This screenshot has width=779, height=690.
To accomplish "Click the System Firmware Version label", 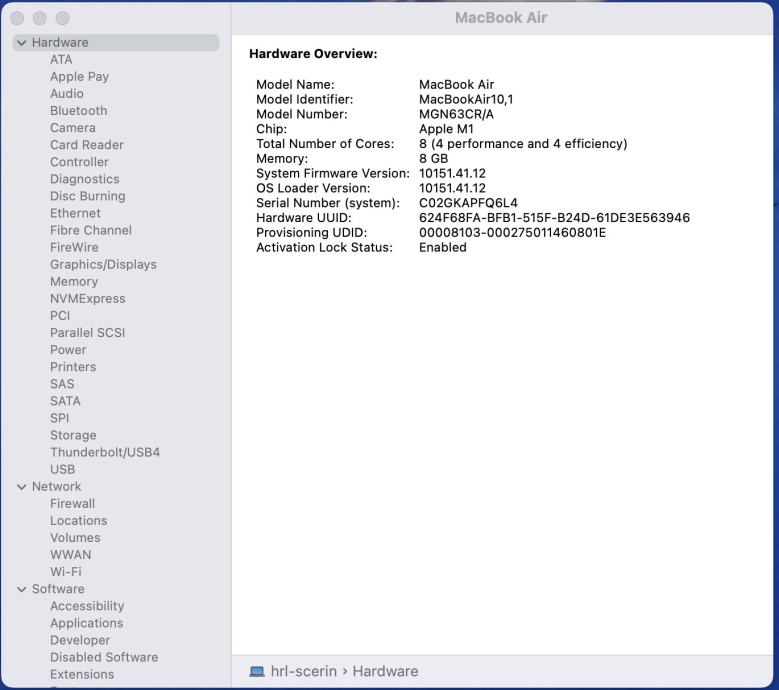I will (333, 173).
